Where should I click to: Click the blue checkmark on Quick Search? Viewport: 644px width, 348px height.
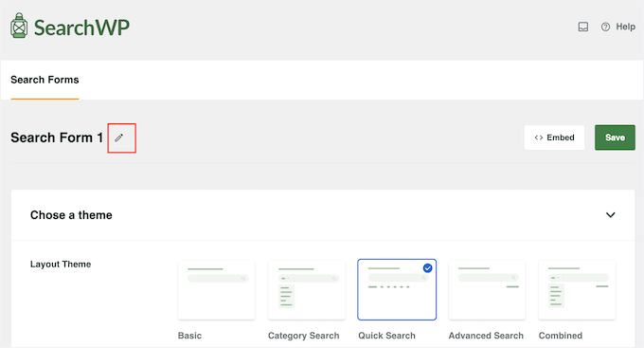point(427,268)
